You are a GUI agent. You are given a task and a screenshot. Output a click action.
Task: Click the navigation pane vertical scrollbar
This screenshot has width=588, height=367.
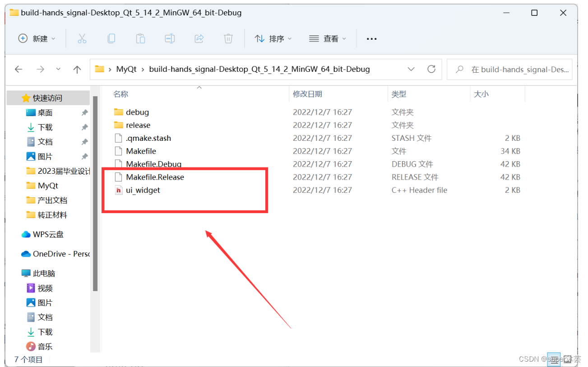95,193
